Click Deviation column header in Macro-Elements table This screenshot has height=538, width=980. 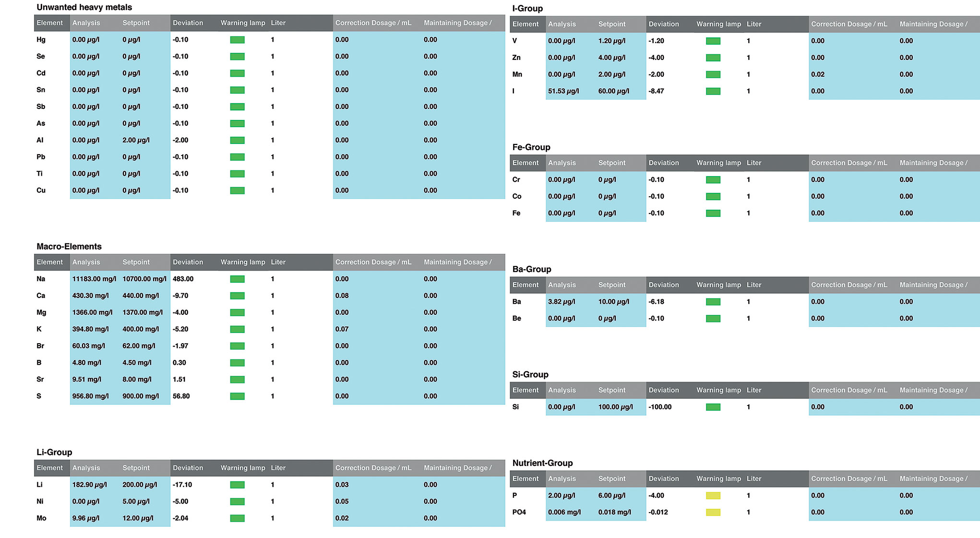coord(188,263)
